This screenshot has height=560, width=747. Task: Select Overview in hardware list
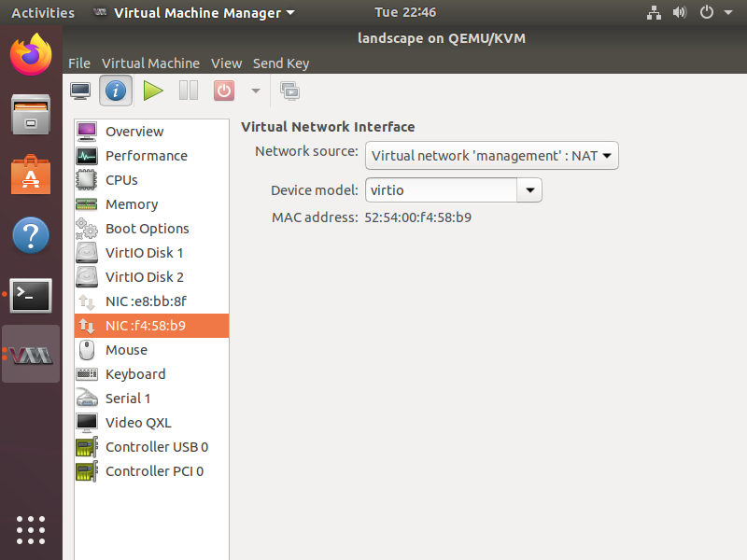(x=151, y=132)
